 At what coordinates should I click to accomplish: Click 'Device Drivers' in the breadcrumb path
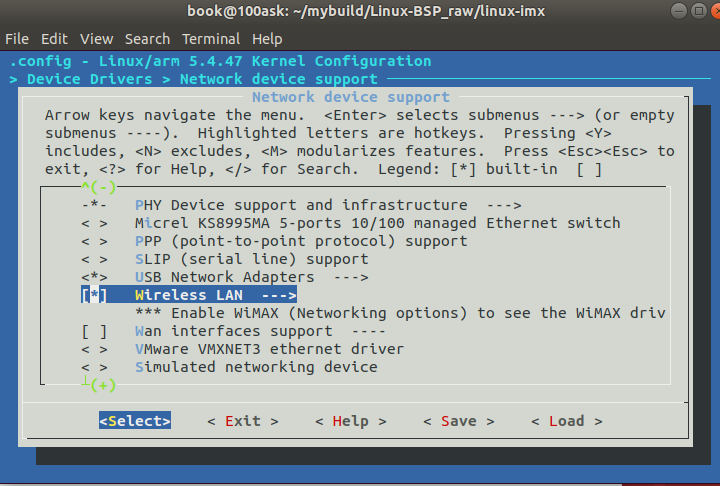pyautogui.click(x=90, y=79)
